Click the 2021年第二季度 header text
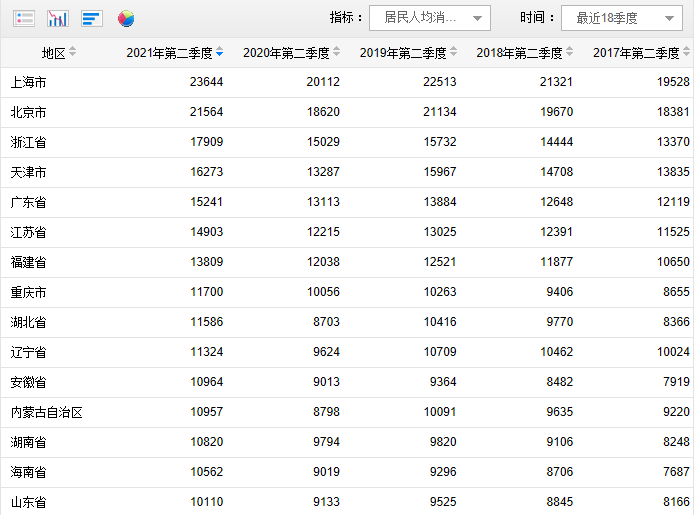This screenshot has height=515, width=694. (170, 53)
